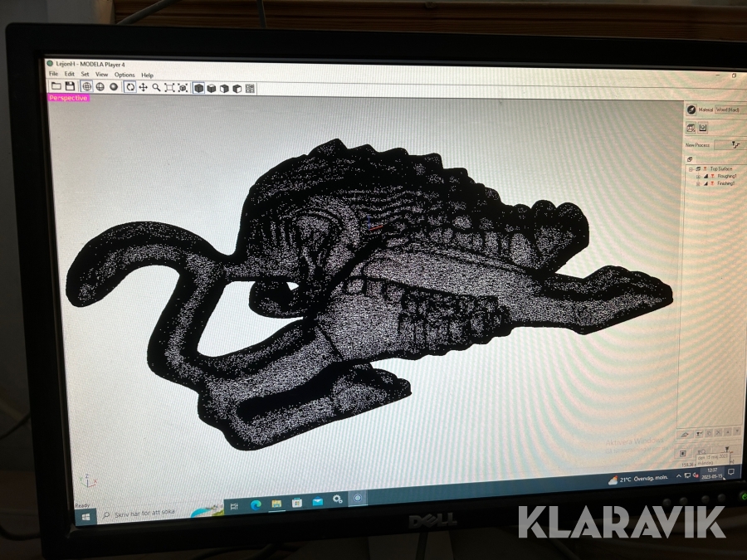Open the File menu
This screenshot has height=560, width=747.
(x=53, y=75)
